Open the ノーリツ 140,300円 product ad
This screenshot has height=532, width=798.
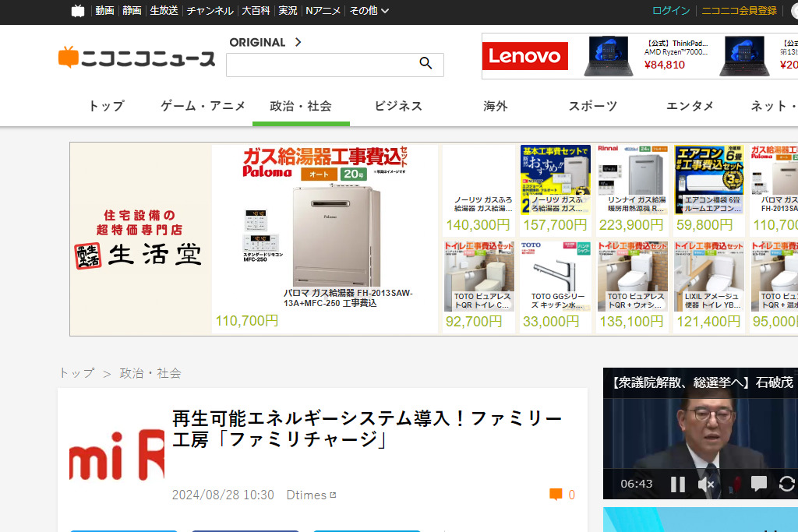click(x=478, y=190)
